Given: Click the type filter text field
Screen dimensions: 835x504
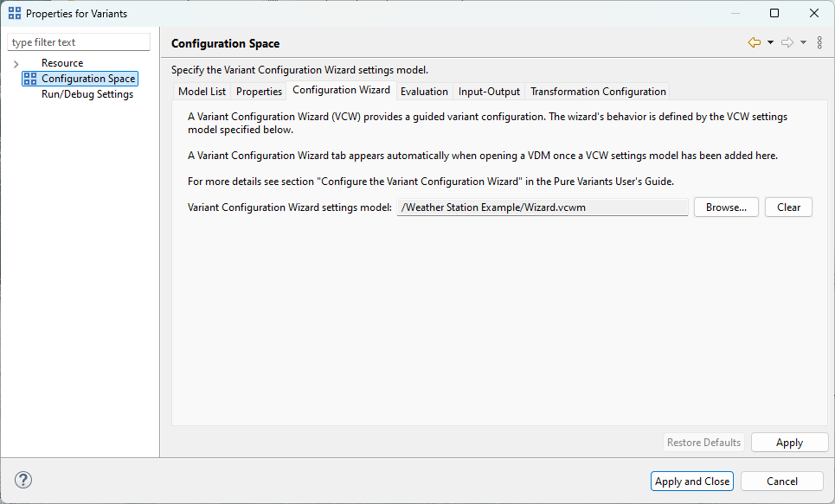Looking at the screenshot, I should click(x=78, y=41).
